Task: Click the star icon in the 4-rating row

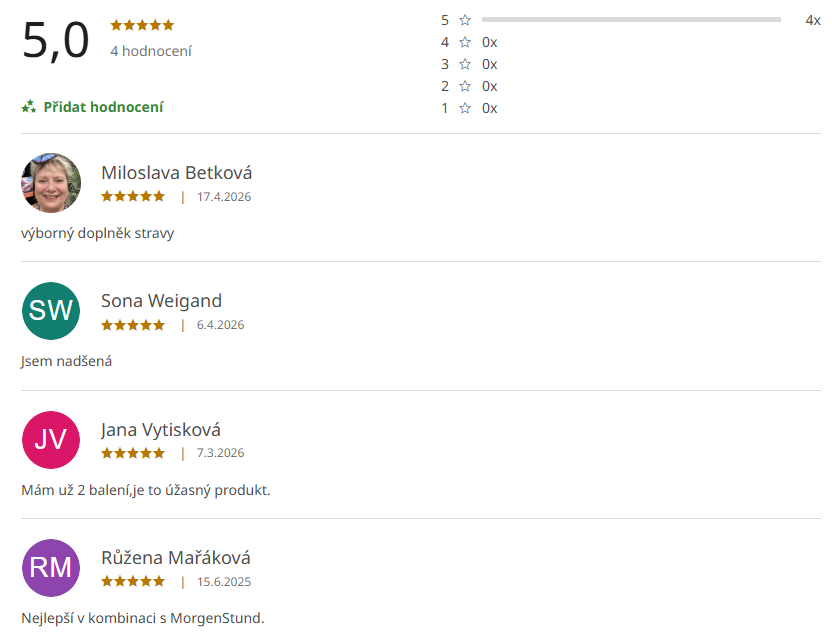Action: [x=465, y=42]
